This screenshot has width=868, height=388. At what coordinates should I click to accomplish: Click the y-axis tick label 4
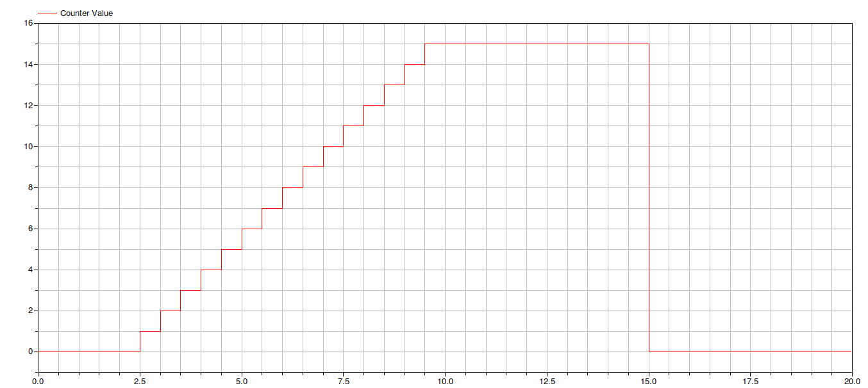[x=29, y=270]
